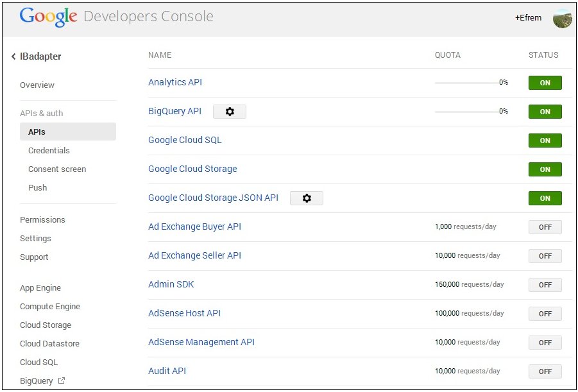
Task: Click 100,000 requests/day quota text
Action: tap(469, 313)
